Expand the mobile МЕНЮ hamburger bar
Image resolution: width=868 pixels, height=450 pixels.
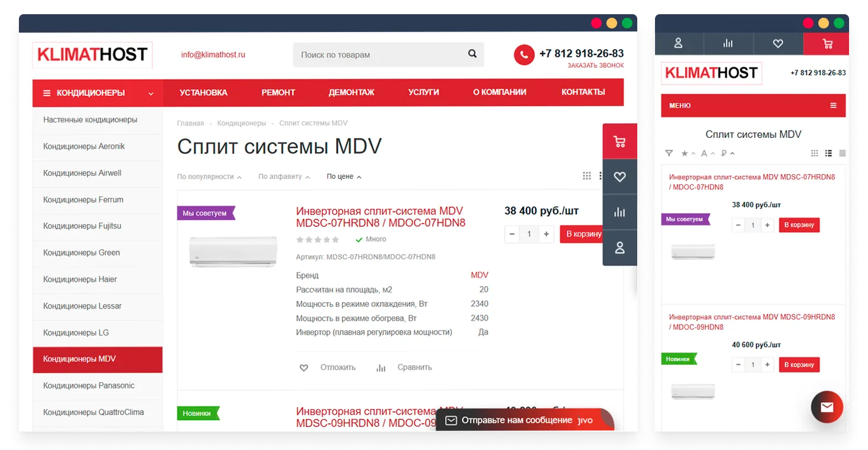tap(753, 105)
